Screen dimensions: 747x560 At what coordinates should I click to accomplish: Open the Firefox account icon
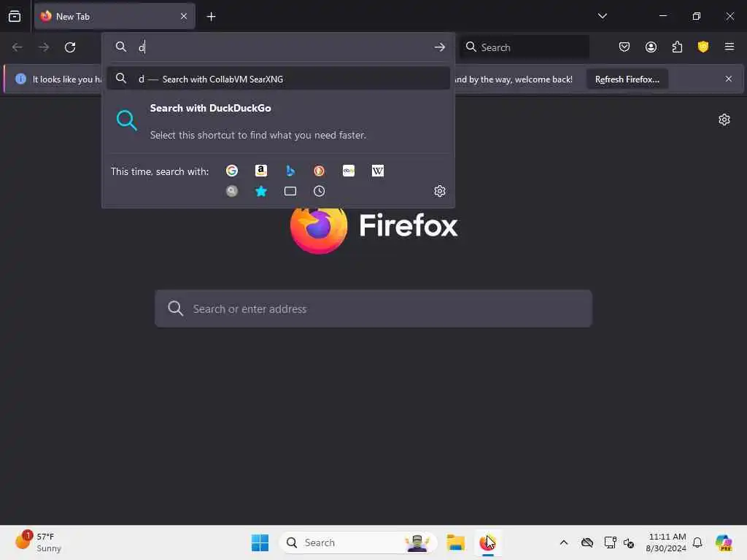coord(651,47)
